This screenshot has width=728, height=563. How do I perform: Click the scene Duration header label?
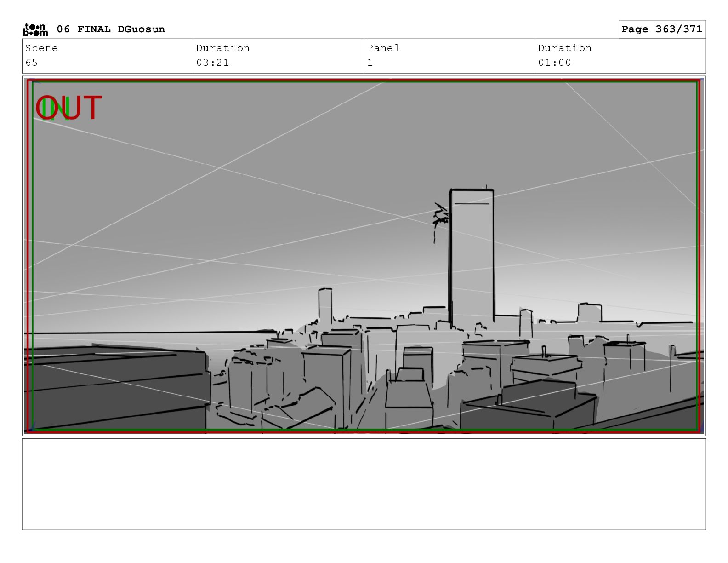[x=223, y=48]
